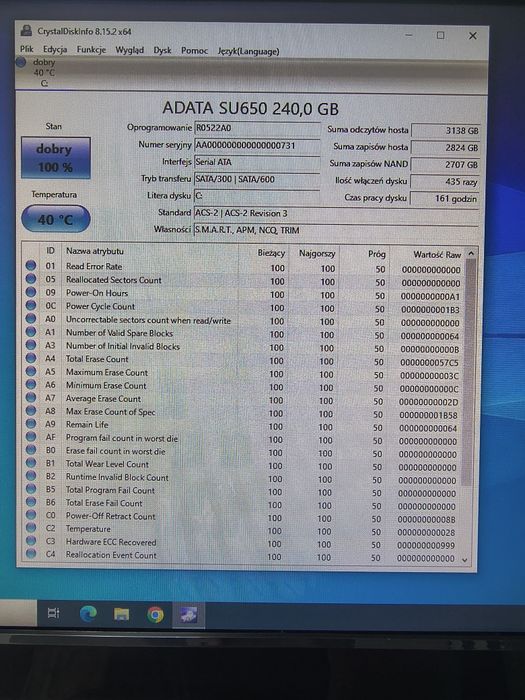This screenshot has height=700, width=525.
Task: Click the Własności S.M.A.R.T. field
Action: click(x=337, y=230)
